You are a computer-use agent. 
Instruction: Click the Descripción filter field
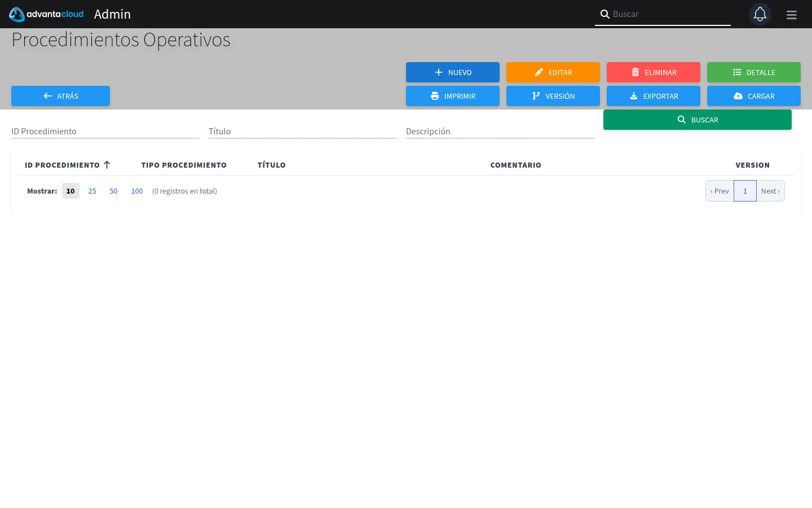pos(500,132)
